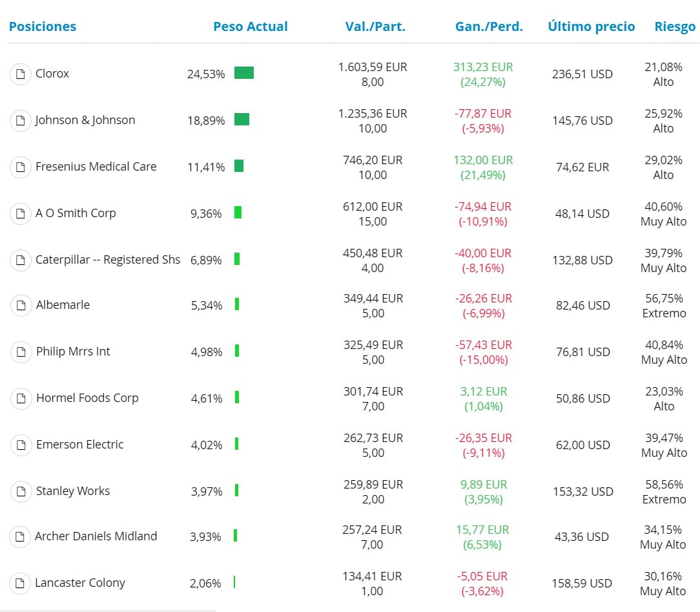Open the A O Smith Corp position name
The image size is (700, 612).
[76, 213]
